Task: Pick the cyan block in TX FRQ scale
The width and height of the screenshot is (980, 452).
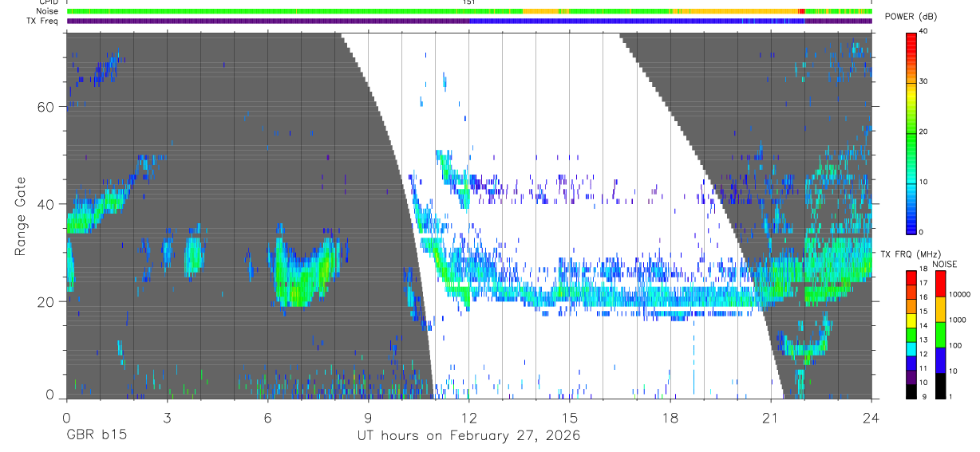Action: pyautogui.click(x=911, y=349)
